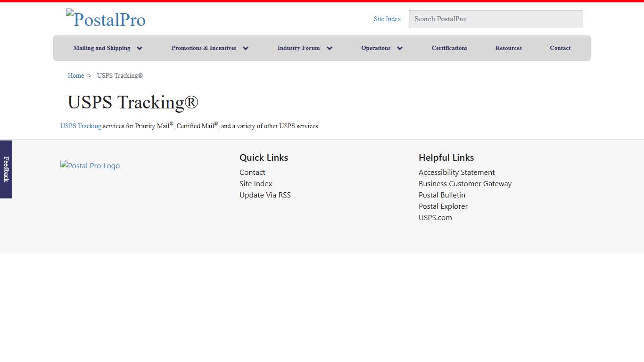
Task: Click the Postal Pro logo in the footer
Action: (90, 165)
